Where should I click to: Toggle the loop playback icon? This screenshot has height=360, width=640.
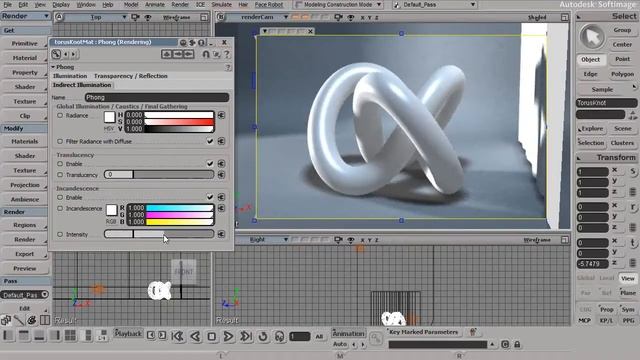click(263, 336)
